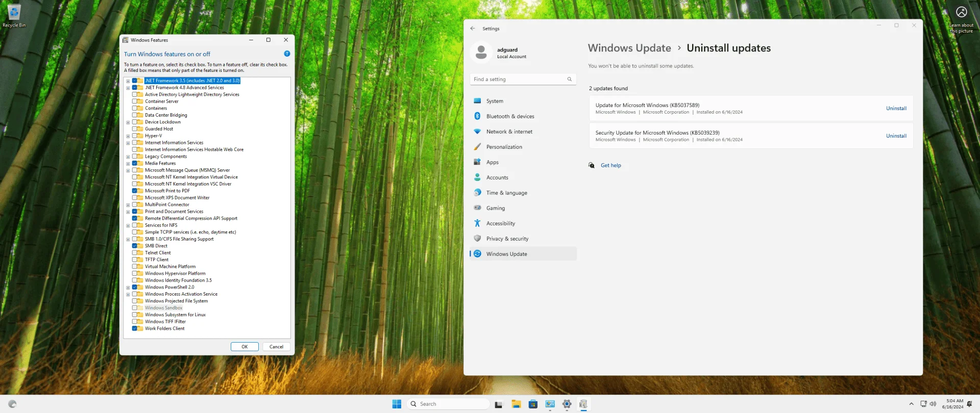Expand Legacy Components node
This screenshot has height=413, width=980.
point(128,157)
